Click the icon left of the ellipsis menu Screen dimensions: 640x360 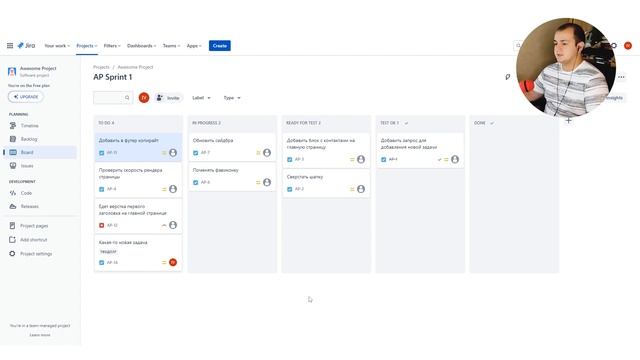(507, 77)
